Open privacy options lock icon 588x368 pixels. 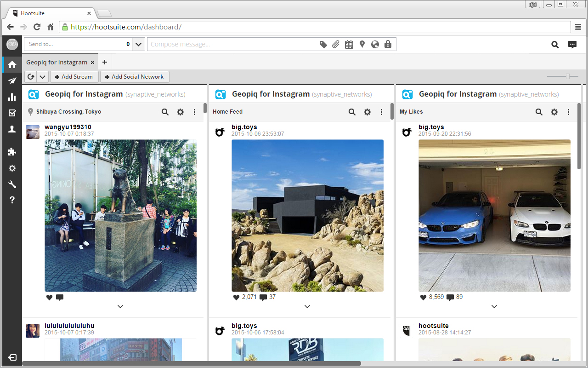coord(388,45)
